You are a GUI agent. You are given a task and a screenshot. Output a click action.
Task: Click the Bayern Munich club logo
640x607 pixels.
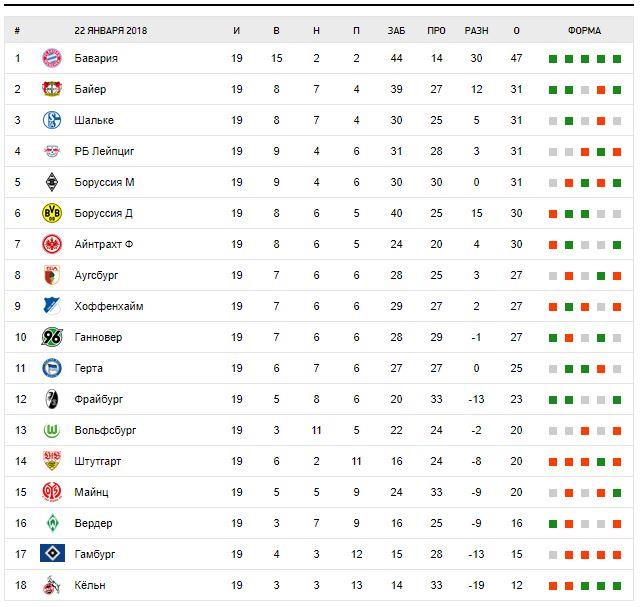coord(52,58)
